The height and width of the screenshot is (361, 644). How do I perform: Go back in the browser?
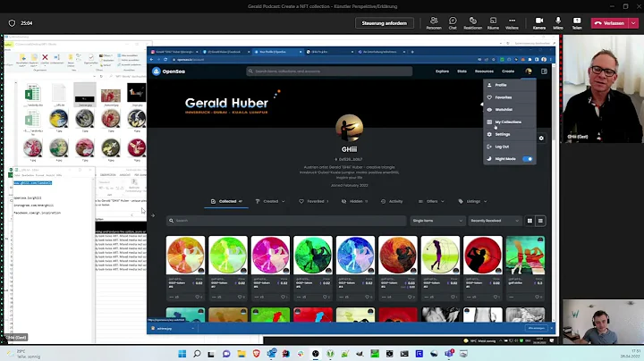pos(151,60)
